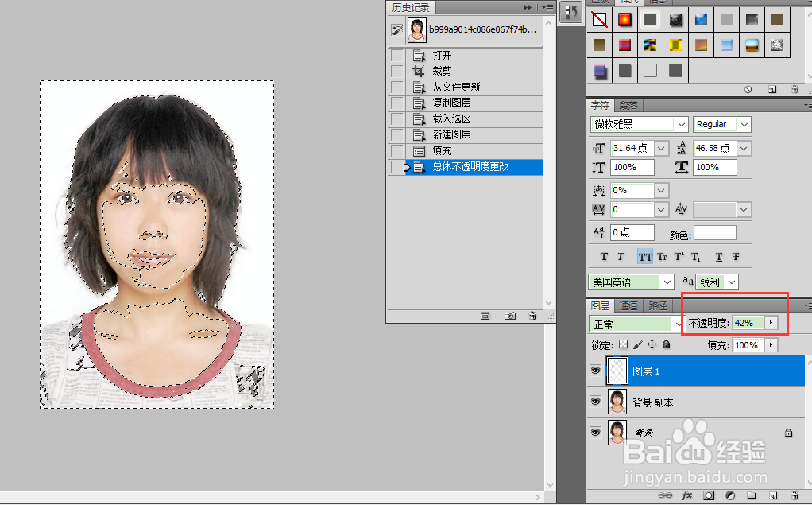Delete style trash icon in Styles panel
Image resolution: width=812 pixels, height=505 pixels.
coord(795,89)
